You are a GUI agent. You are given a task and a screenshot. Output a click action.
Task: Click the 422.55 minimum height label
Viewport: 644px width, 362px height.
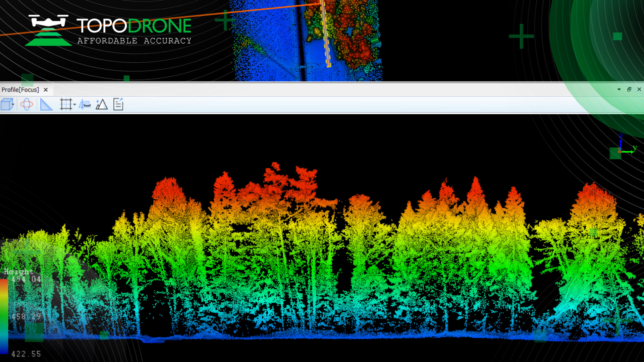(26, 354)
